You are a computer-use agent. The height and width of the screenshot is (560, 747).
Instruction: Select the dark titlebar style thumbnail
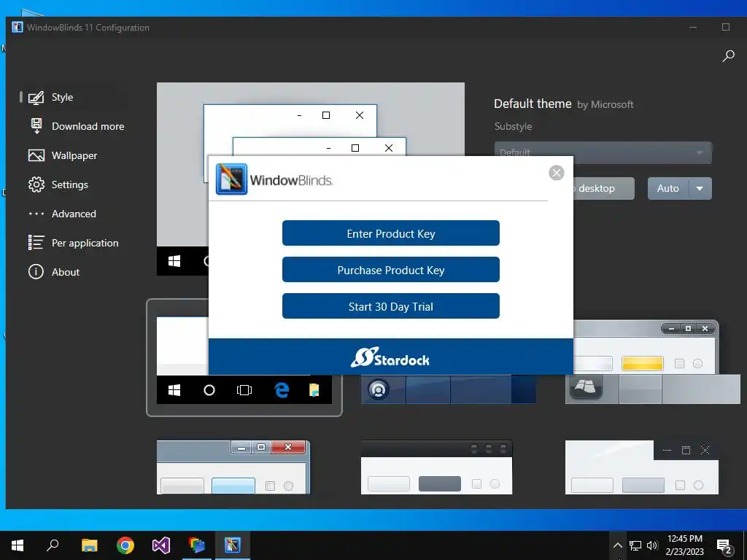point(436,467)
